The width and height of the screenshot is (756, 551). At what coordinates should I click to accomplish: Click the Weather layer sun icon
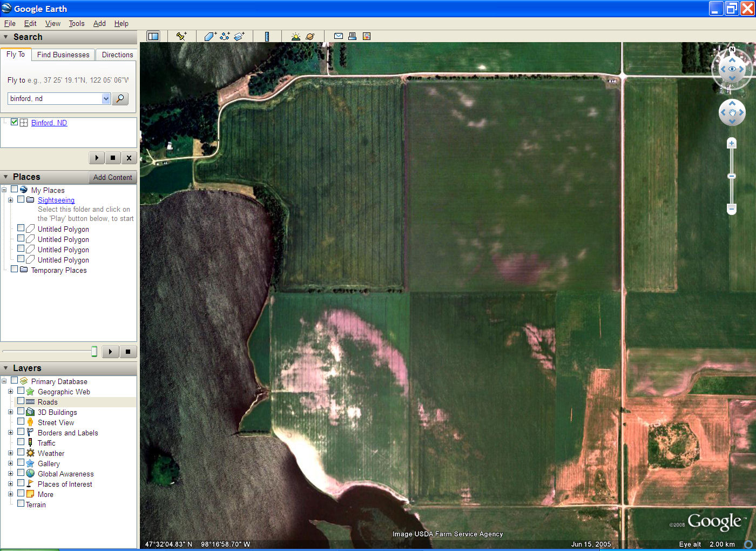click(30, 453)
